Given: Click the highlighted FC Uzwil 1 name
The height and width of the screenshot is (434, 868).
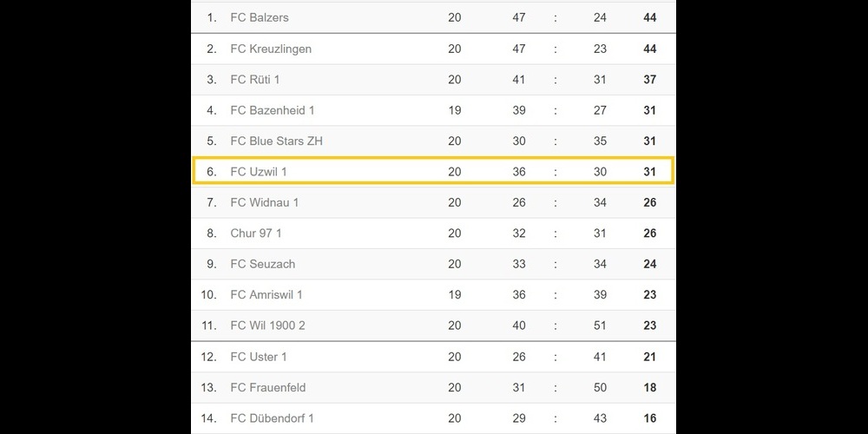Looking at the screenshot, I should (259, 172).
